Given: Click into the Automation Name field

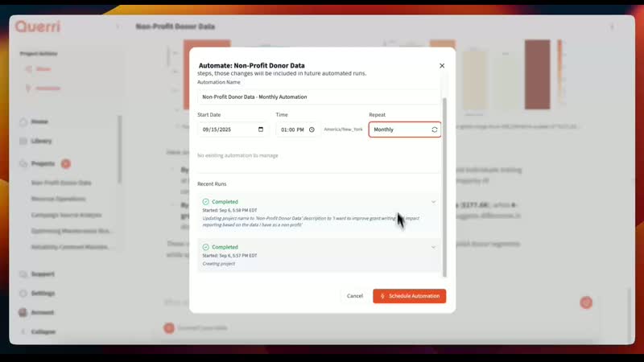Looking at the screenshot, I should tap(319, 97).
